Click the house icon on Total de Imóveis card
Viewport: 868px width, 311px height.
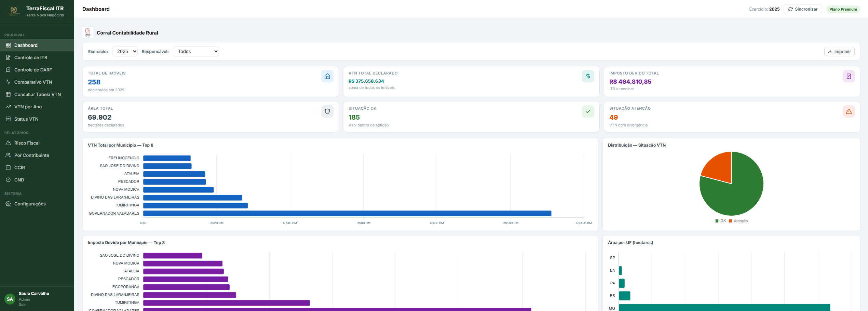(327, 76)
